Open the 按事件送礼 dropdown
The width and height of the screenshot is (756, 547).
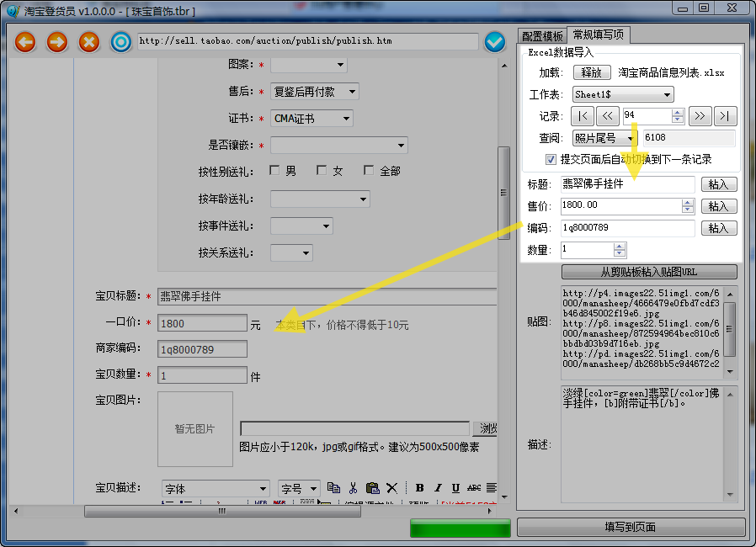tap(301, 226)
